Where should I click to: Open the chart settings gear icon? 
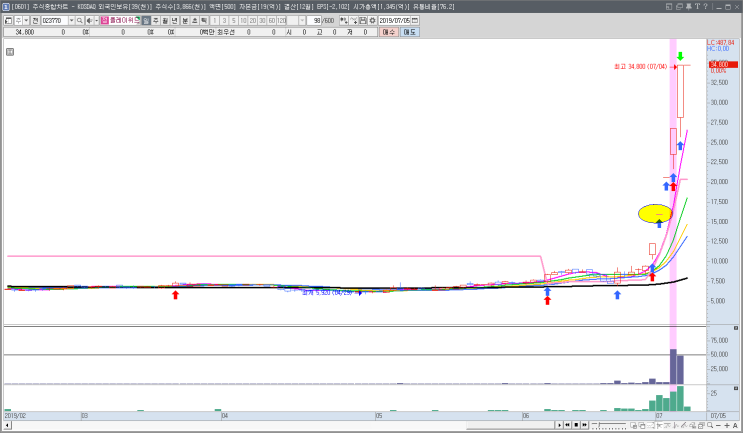coord(372,20)
